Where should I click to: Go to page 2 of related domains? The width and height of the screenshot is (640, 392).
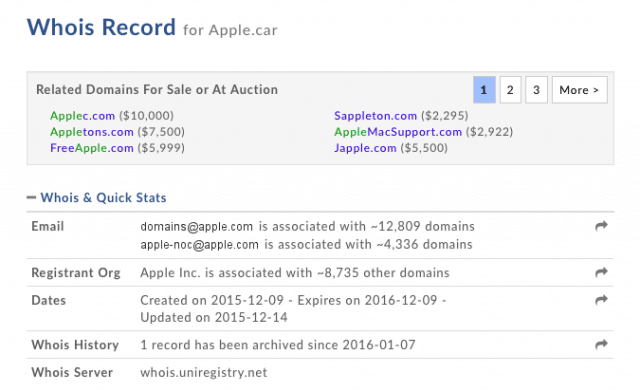(x=510, y=90)
